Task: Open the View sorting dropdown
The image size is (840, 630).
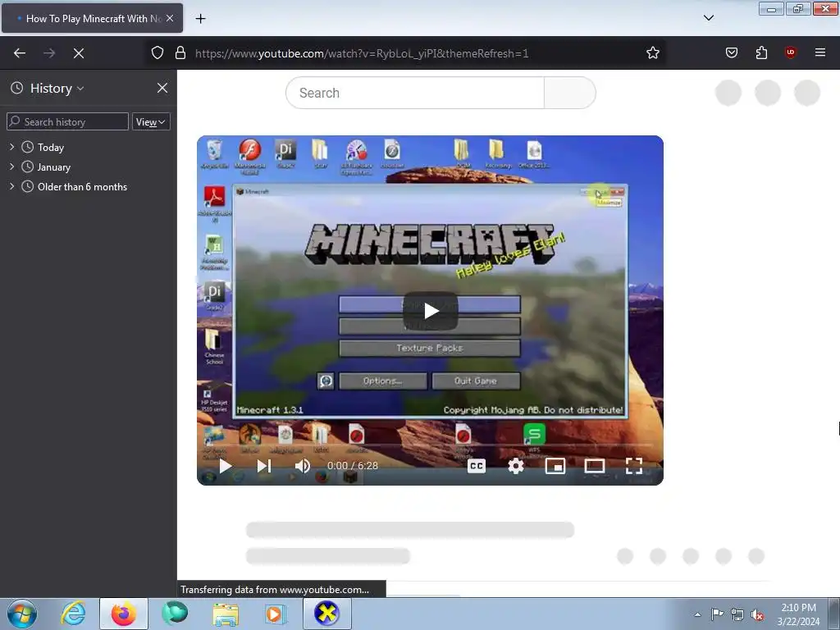Action: 151,122
